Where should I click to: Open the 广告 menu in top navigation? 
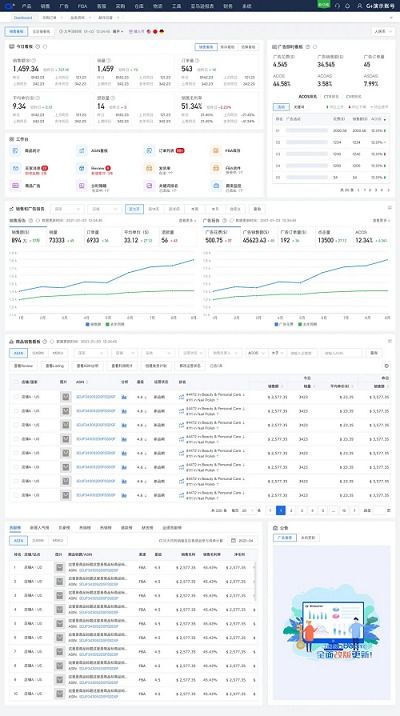tap(63, 6)
